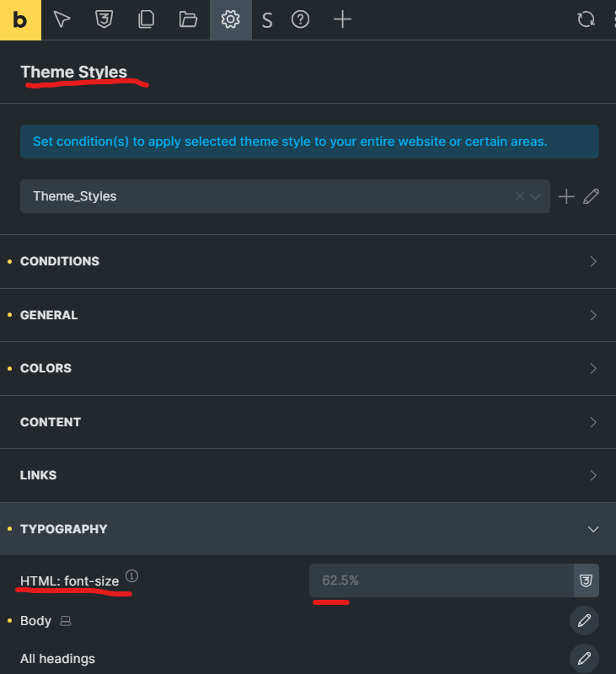Edit Body typography with pencil button
616x674 pixels.
[584, 621]
